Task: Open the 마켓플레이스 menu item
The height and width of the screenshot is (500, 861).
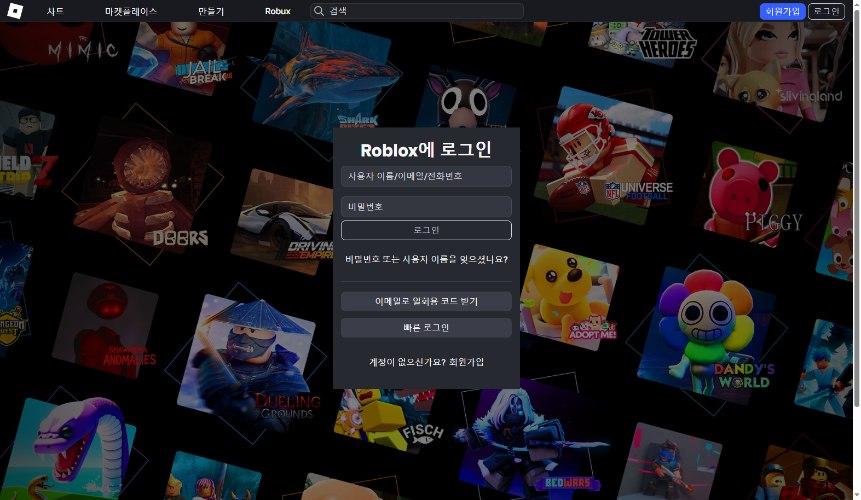Action: click(x=131, y=11)
